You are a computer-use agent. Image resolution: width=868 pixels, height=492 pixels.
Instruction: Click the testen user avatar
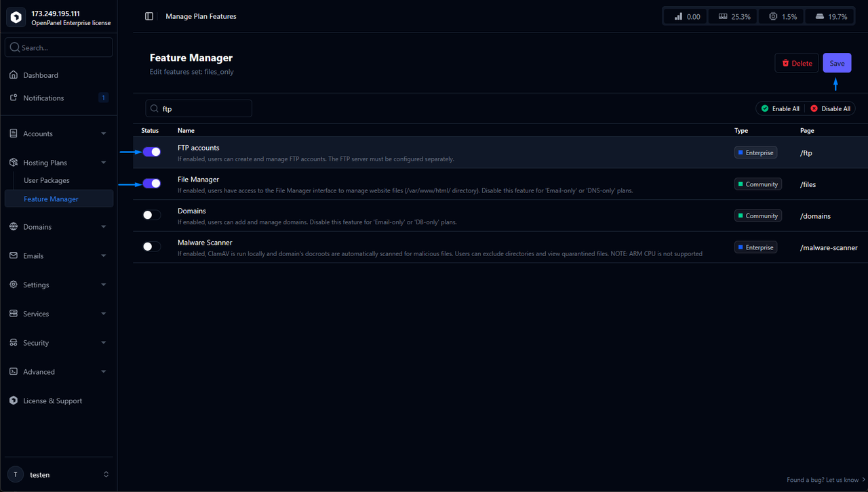16,475
